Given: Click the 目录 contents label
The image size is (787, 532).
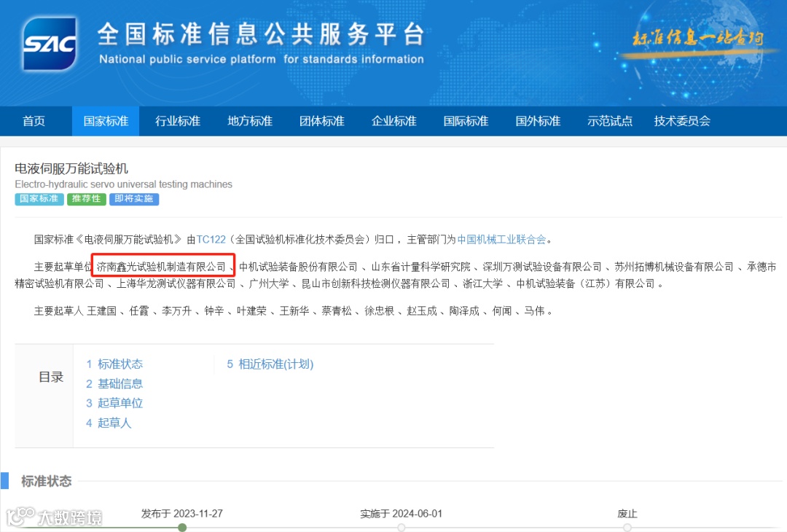Looking at the screenshot, I should tap(51, 377).
